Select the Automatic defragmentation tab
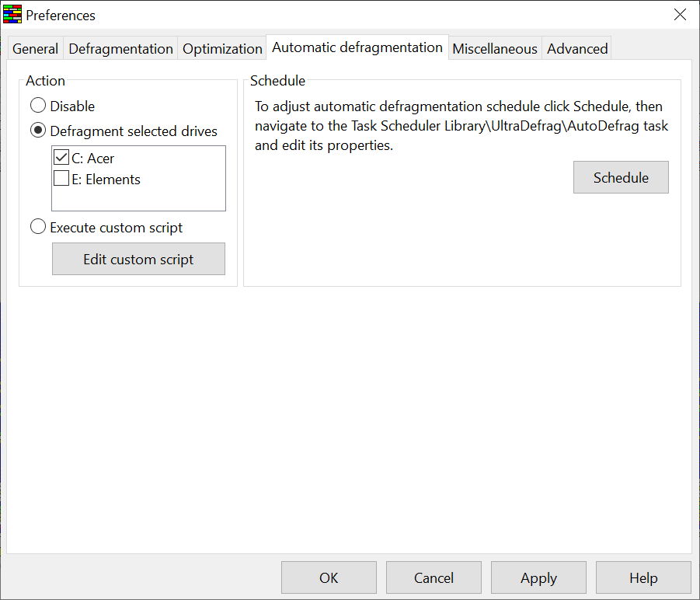This screenshot has height=600, width=700. pos(357,47)
